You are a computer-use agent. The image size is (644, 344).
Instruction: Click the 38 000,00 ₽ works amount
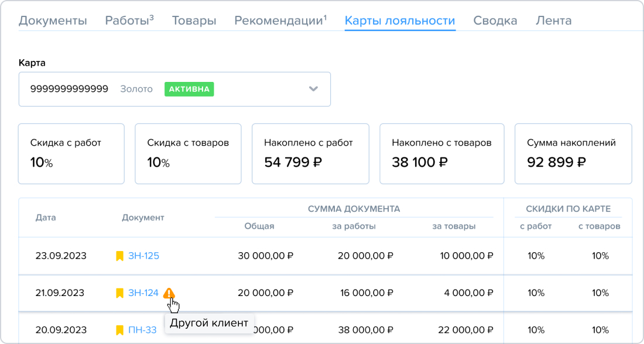(x=365, y=330)
